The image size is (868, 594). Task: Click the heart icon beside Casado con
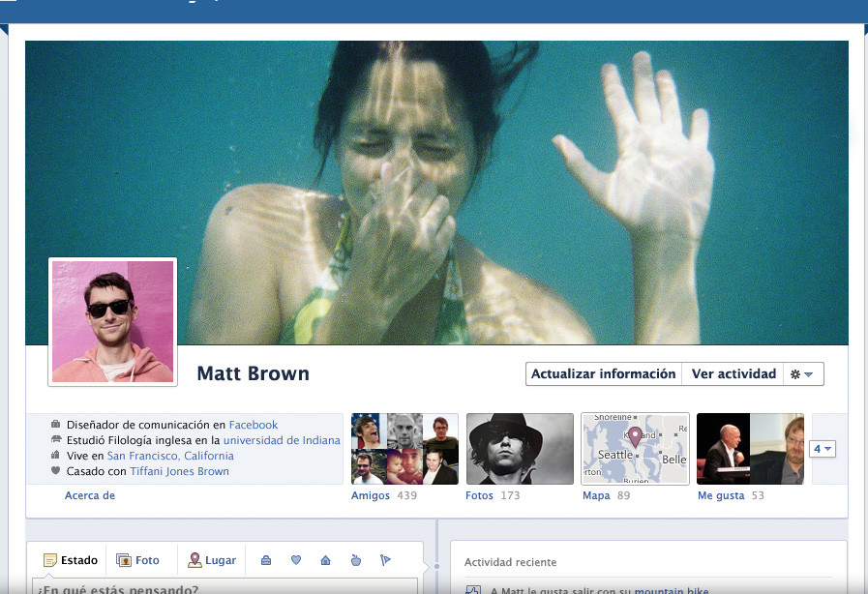(55, 470)
